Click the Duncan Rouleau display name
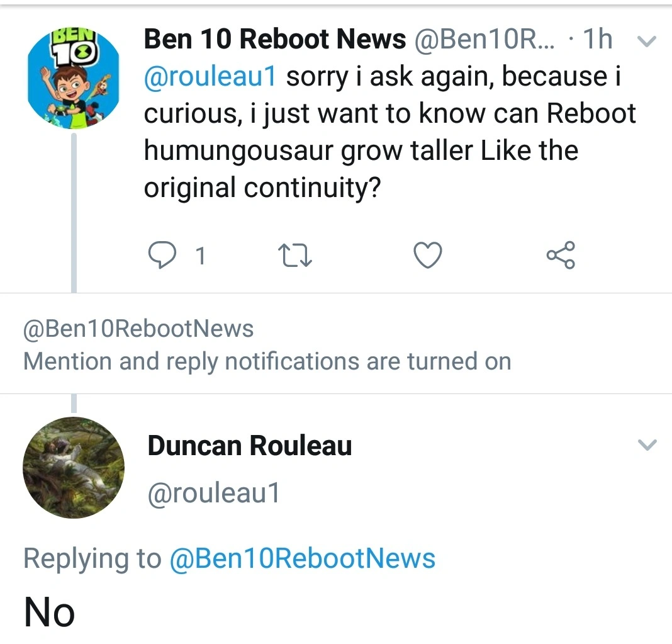 [x=250, y=446]
